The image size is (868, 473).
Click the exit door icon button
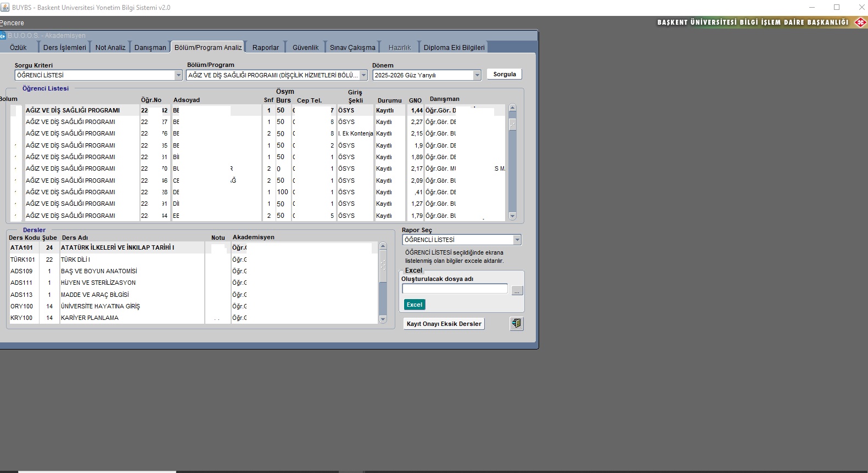tap(516, 324)
